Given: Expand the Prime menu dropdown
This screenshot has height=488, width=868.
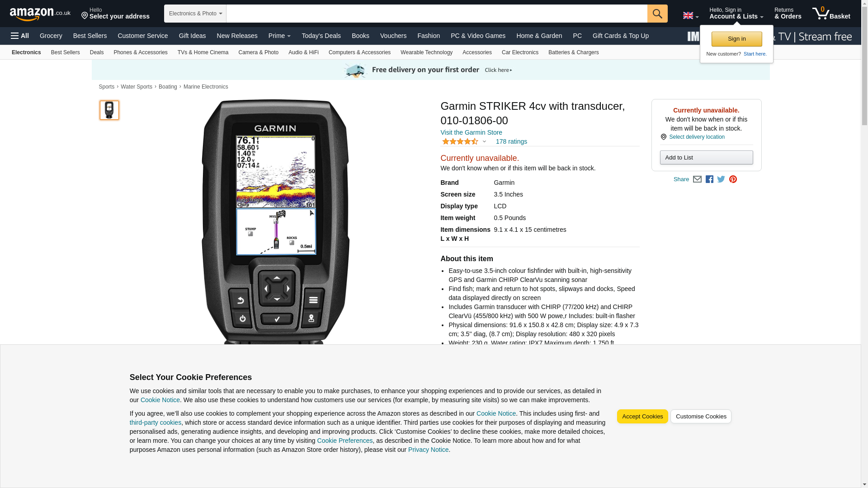Looking at the screenshot, I should (279, 36).
